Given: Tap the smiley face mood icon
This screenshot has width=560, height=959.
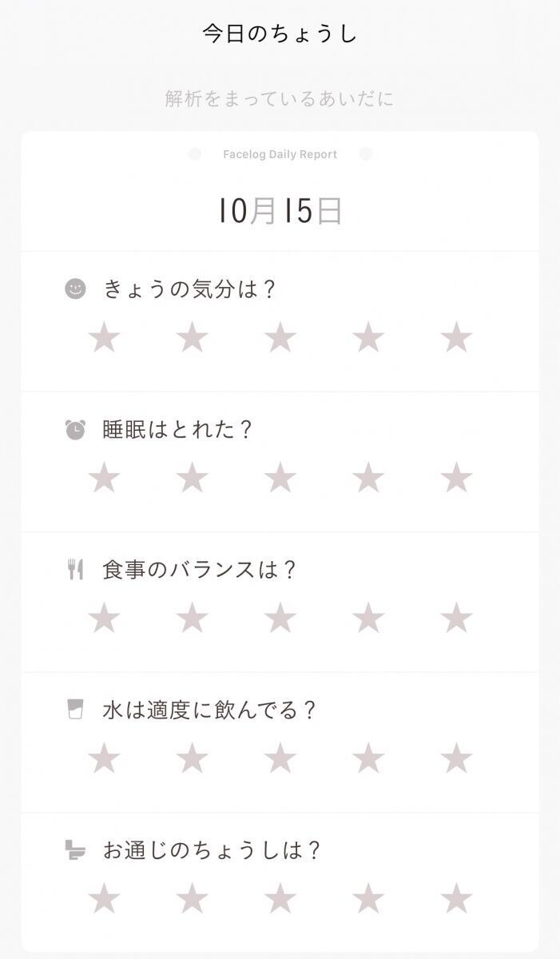Looking at the screenshot, I should [75, 288].
